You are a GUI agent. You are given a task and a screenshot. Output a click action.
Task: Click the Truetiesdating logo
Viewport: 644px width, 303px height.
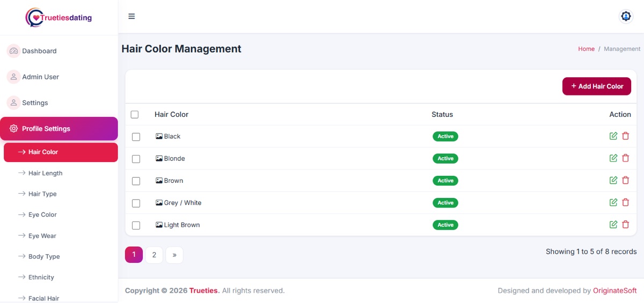point(59,17)
